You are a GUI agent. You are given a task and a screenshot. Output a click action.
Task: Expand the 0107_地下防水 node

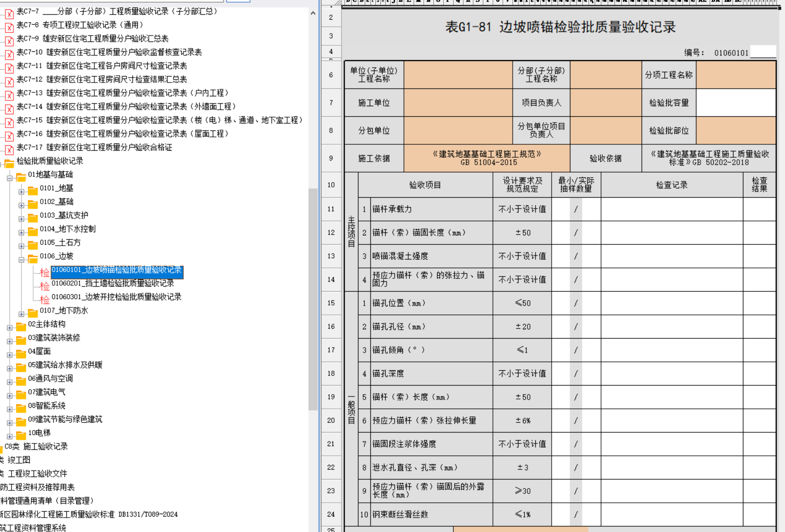point(21,314)
